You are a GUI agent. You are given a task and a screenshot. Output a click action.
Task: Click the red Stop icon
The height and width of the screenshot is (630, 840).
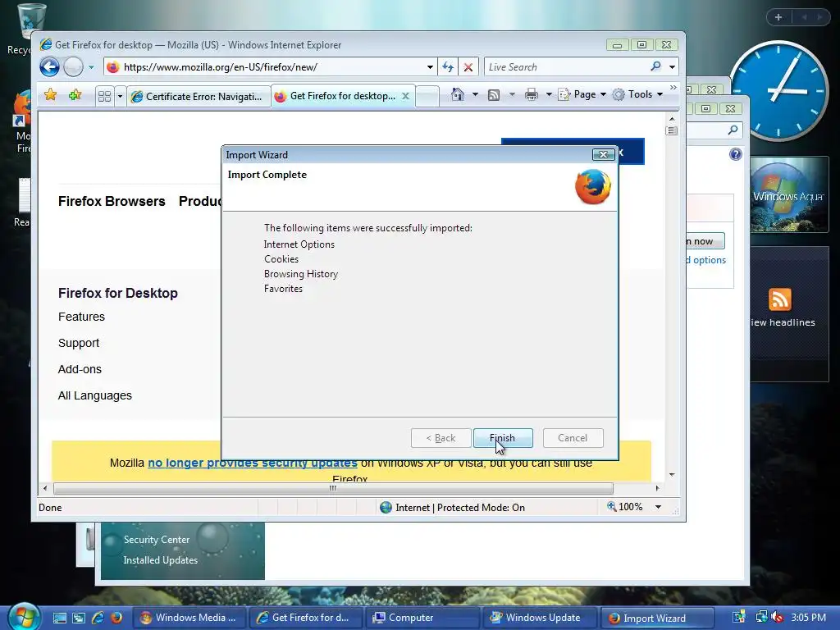pos(468,67)
